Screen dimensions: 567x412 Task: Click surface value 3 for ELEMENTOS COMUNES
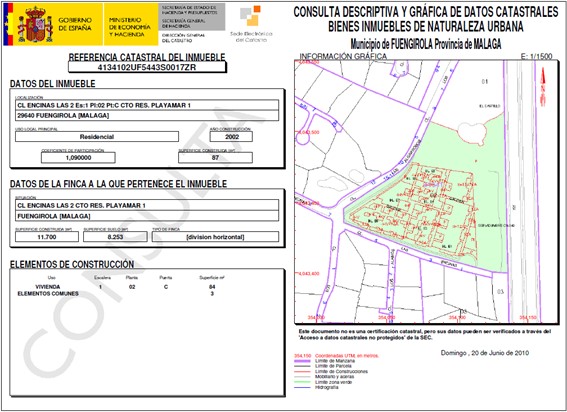click(212, 293)
